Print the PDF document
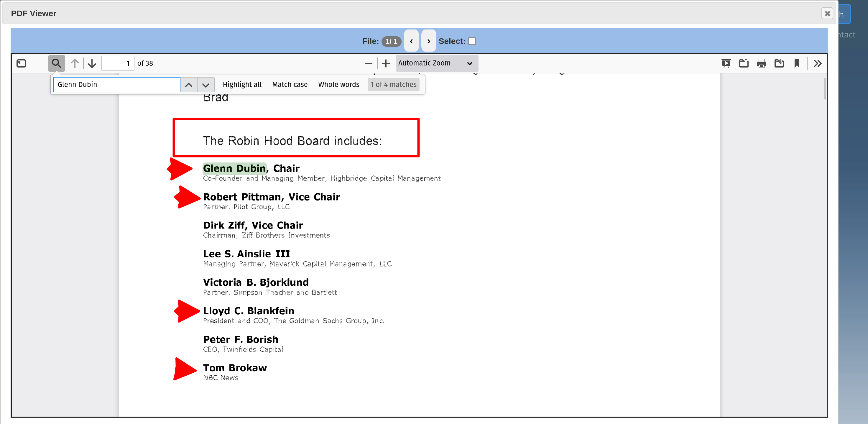Viewport: 868px width, 424px height. 762,63
